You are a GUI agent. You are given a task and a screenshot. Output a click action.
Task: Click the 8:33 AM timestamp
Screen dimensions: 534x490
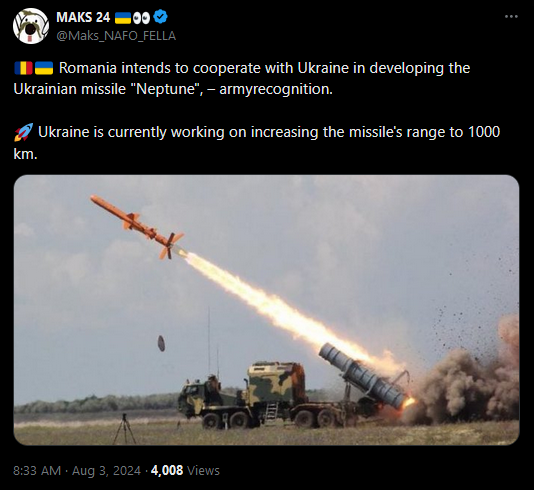pos(37,471)
